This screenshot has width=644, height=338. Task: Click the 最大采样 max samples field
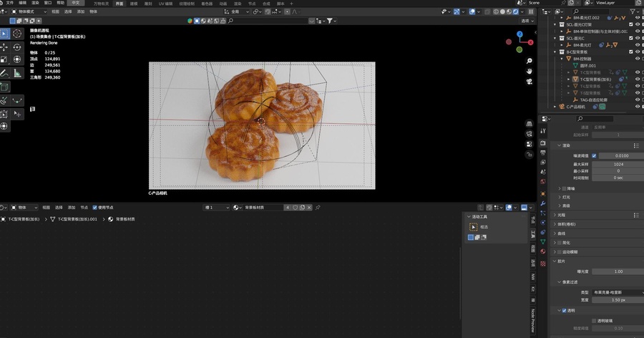tap(618, 164)
